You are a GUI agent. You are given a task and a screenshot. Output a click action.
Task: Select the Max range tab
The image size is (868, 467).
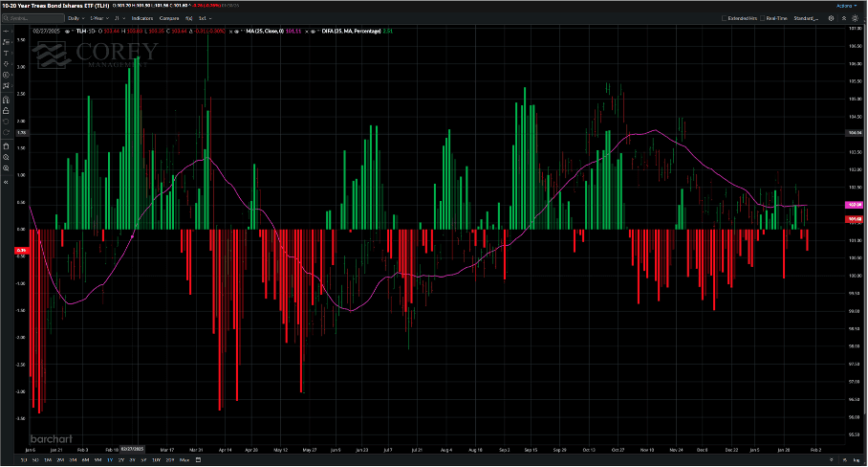[x=184, y=459]
